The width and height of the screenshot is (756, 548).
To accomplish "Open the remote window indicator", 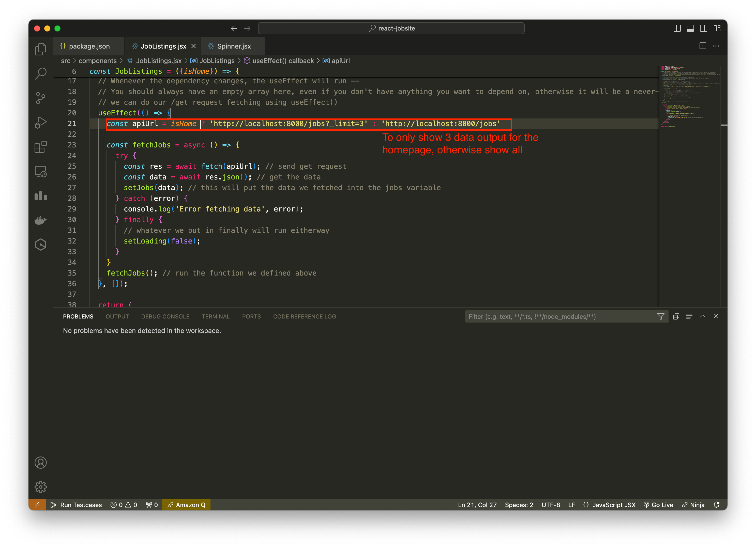I will 37,505.
